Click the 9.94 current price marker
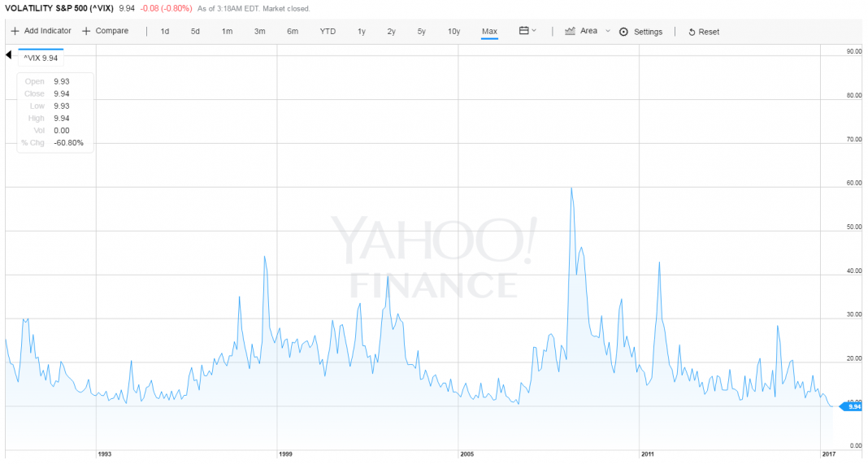Screen dimensions: 868x464 point(852,406)
